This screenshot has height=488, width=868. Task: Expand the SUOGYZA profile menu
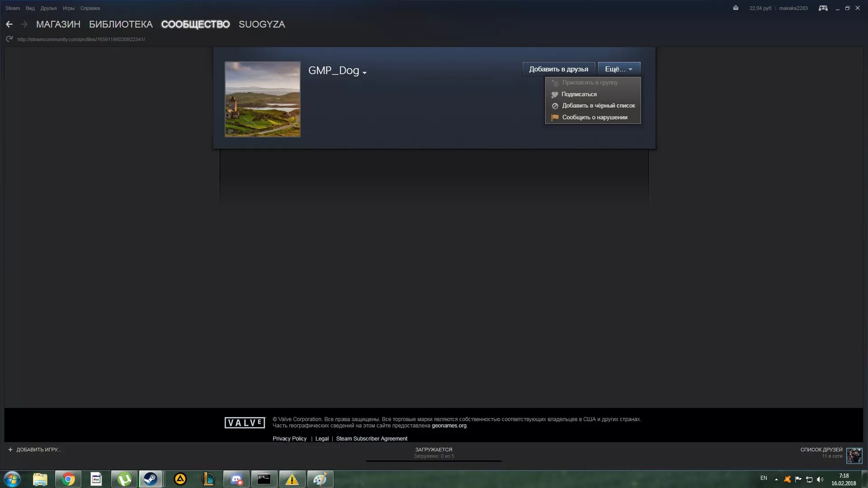point(262,24)
